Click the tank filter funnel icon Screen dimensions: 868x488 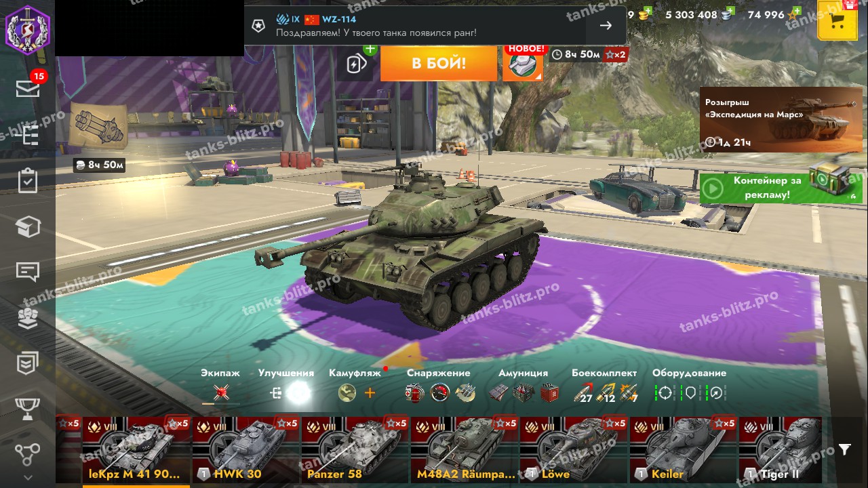(844, 449)
